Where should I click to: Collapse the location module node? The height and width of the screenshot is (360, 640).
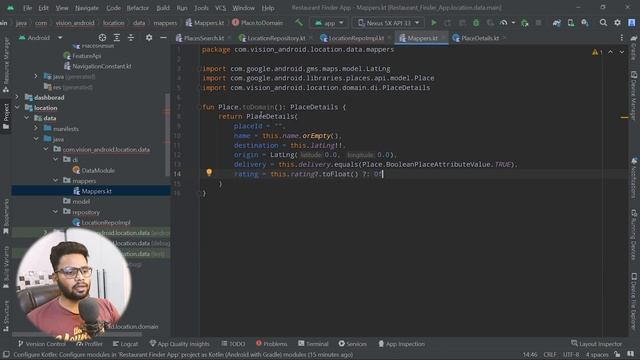[17, 108]
